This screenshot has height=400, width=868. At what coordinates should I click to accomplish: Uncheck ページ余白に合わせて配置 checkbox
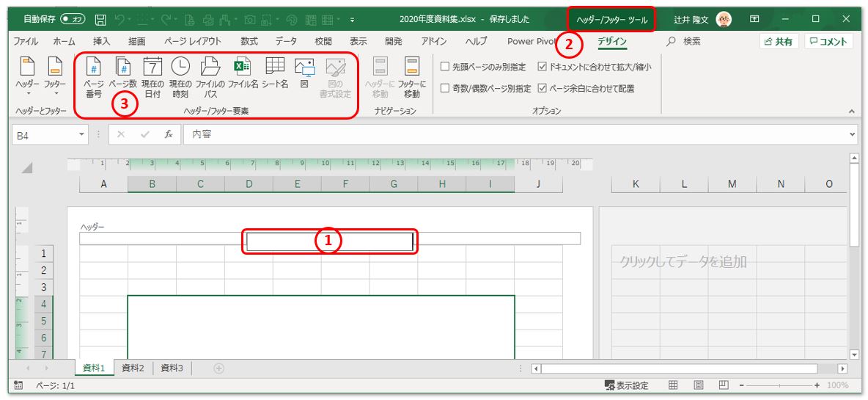pyautogui.click(x=542, y=88)
